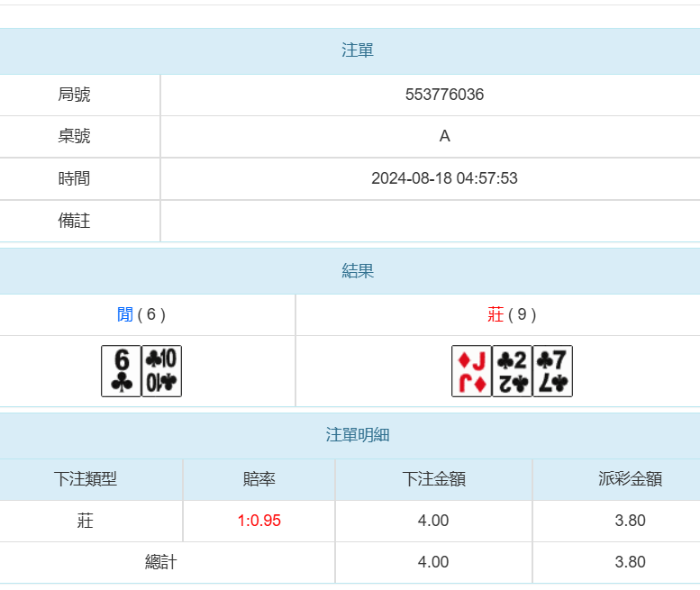The height and width of the screenshot is (590, 700).
Task: Click the 2 of clubs card
Action: coord(512,370)
